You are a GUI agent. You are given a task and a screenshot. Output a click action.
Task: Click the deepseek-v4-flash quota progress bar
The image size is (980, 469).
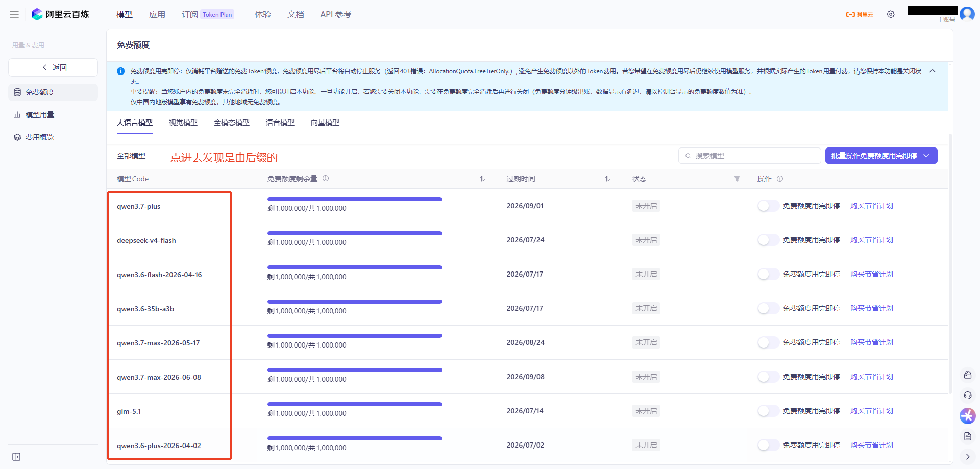coord(355,233)
